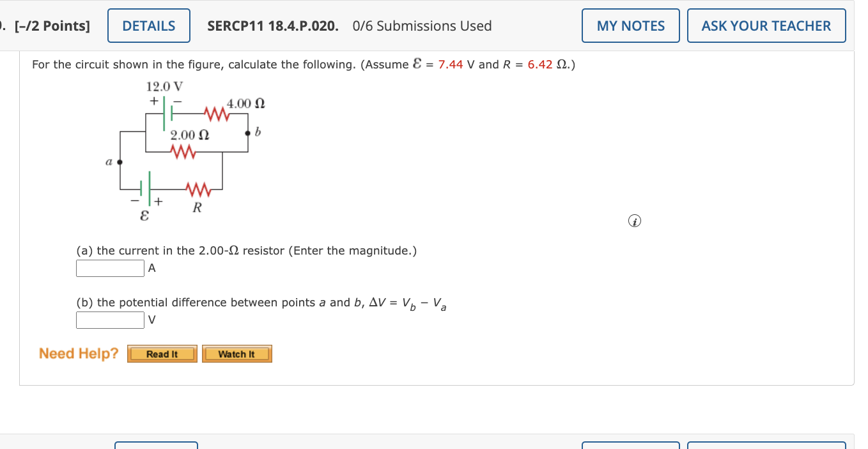
Task: Click ASK YOUR TEACHER
Action: [766, 25]
